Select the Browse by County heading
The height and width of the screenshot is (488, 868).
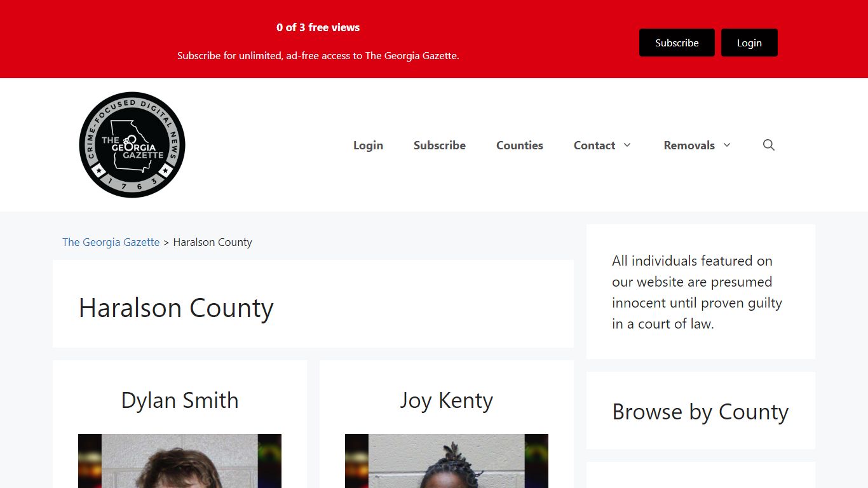(x=700, y=412)
